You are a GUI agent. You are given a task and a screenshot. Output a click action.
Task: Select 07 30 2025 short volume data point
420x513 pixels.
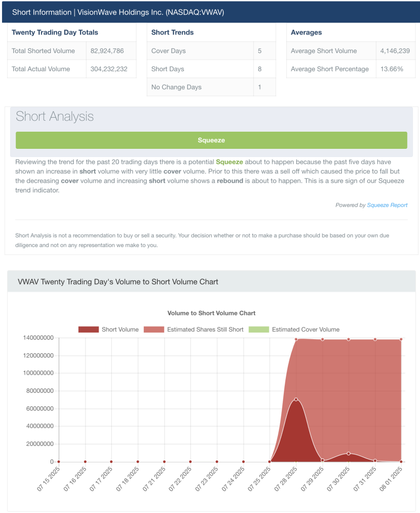[349, 453]
